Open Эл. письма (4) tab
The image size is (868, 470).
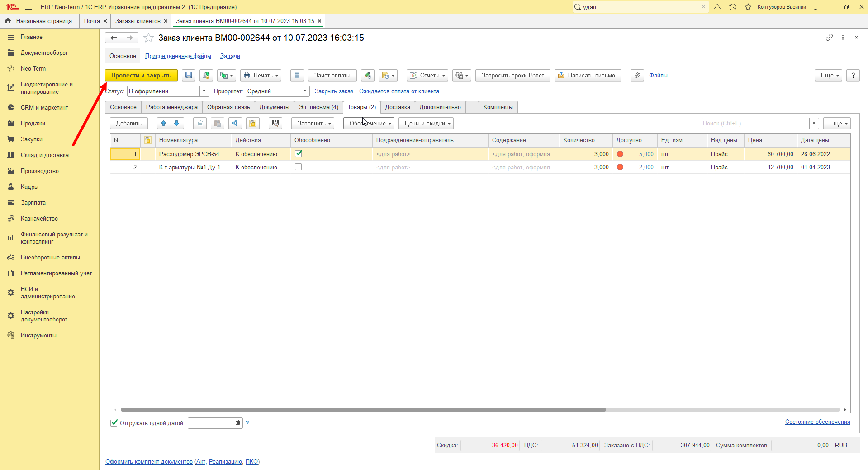318,107
